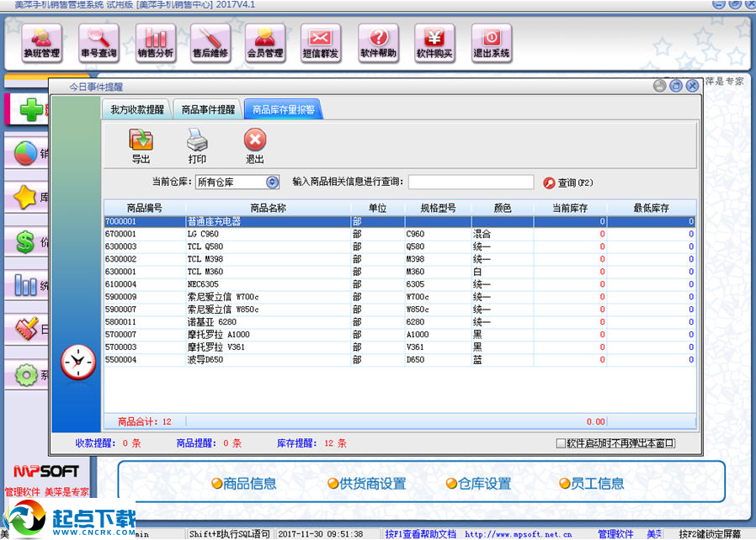The image size is (756, 540).
Task: Launch the 短信群发 SMS broadcast tool
Action: tap(321, 43)
